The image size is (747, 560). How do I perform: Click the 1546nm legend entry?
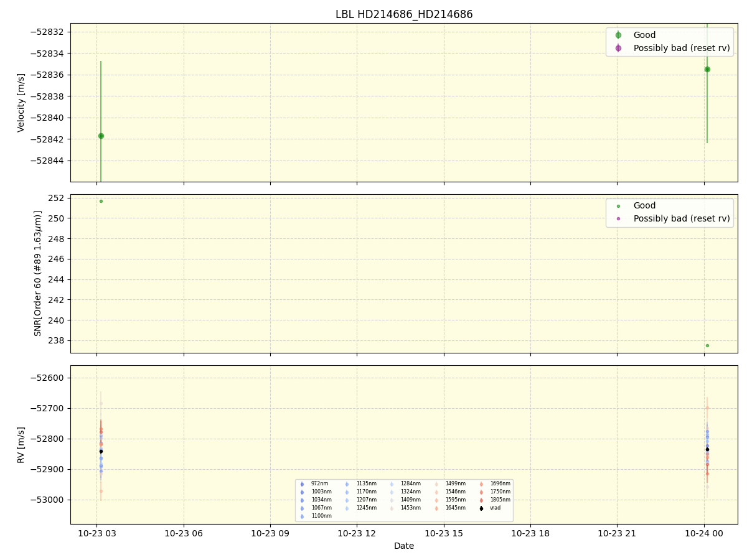click(449, 492)
